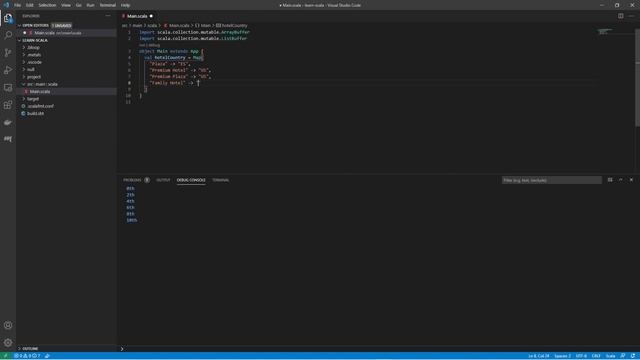
Task: Click the Spaces: 2 indentation setting
Action: [x=562, y=356]
